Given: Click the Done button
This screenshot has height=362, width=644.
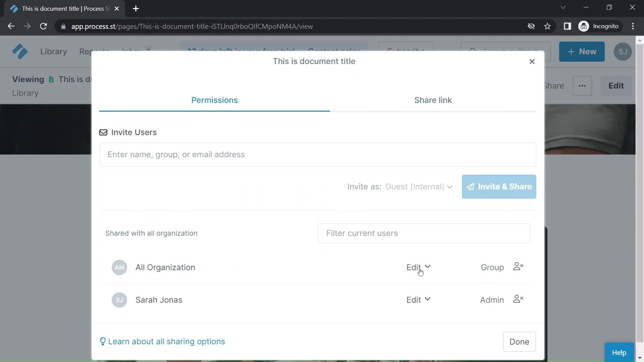Looking at the screenshot, I should tap(519, 342).
